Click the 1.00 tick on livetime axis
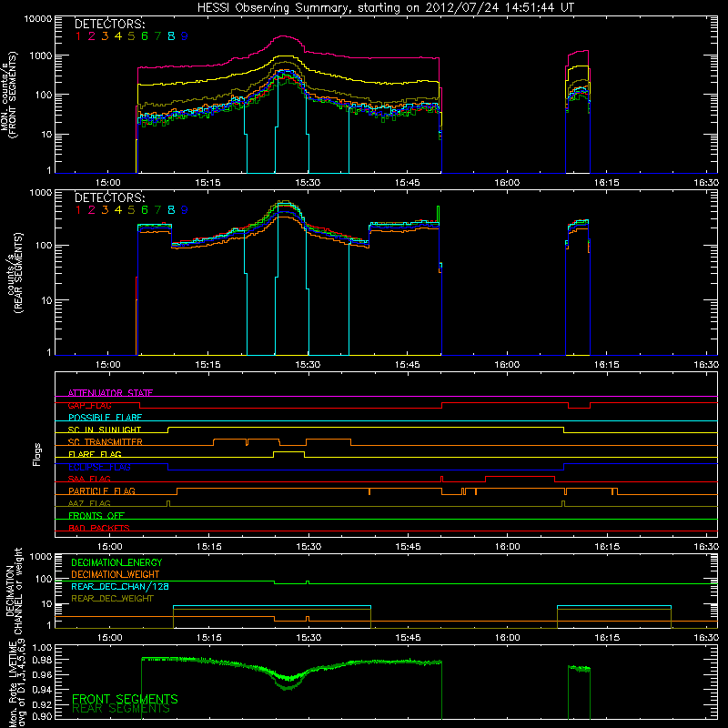This screenshot has height=728, width=728. (x=43, y=647)
